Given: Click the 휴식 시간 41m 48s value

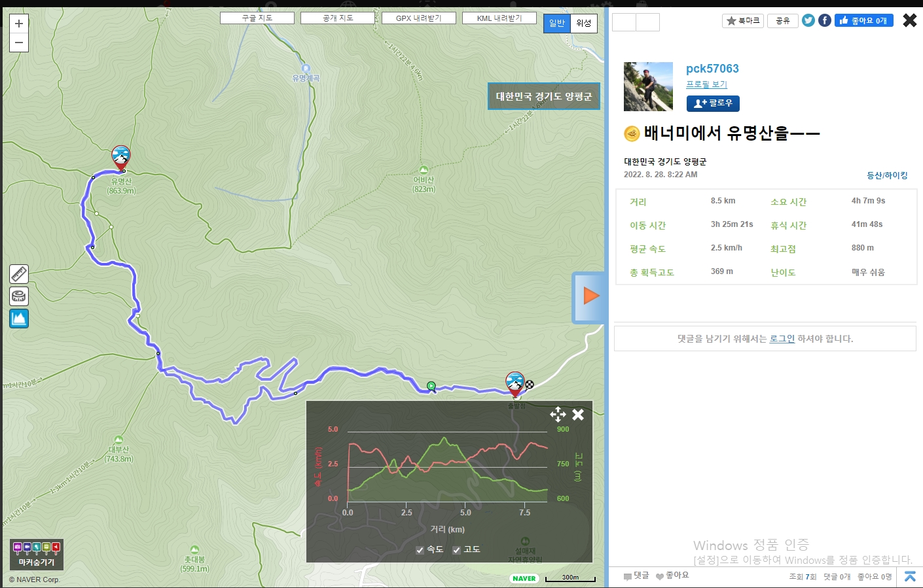Looking at the screenshot, I should pos(867,224).
